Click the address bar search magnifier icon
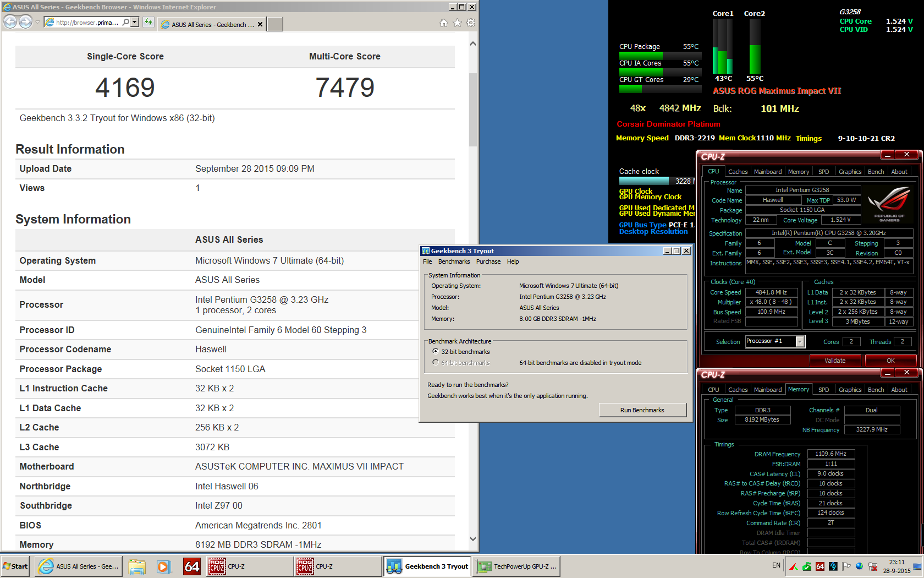The height and width of the screenshot is (578, 924). pos(126,23)
